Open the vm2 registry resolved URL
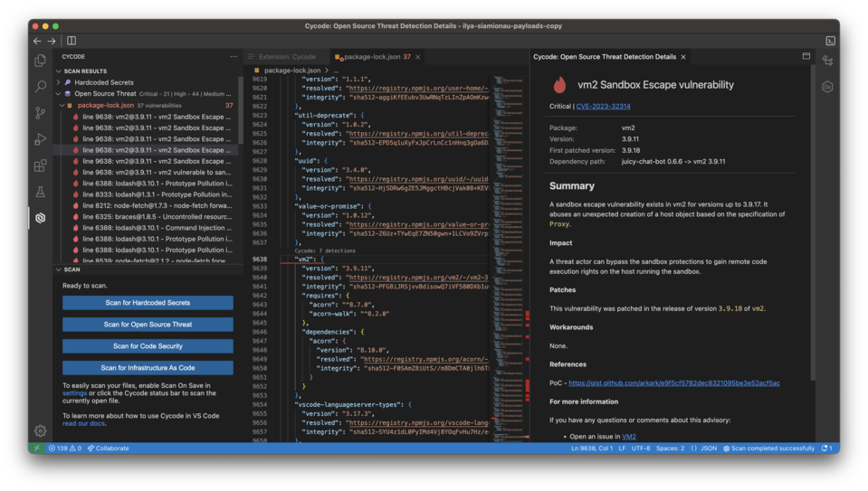Viewport: 868px width, 491px height. pyautogui.click(x=418, y=278)
